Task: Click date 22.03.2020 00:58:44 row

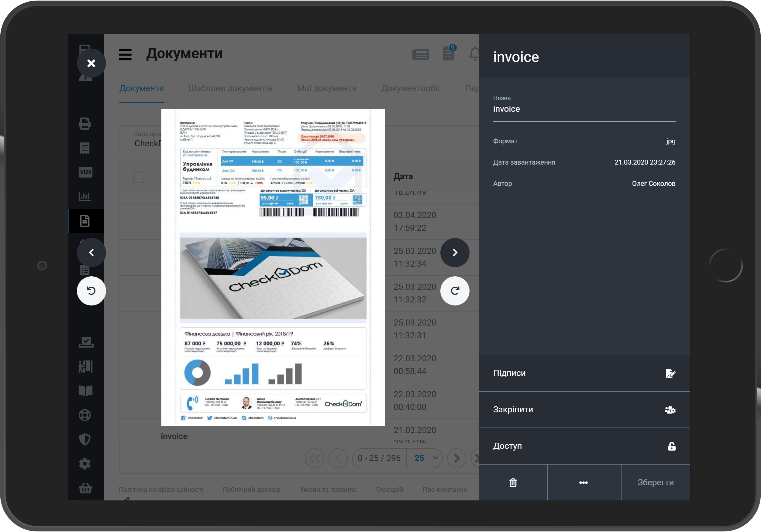Action: click(415, 365)
